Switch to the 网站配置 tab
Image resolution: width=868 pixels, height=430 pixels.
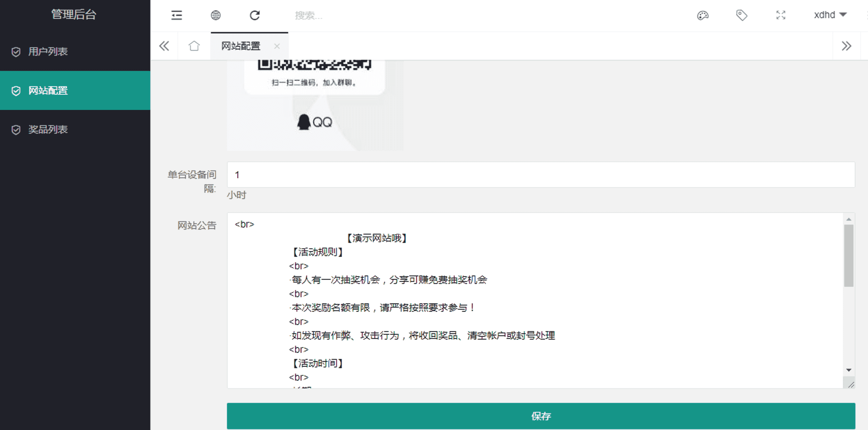coord(241,46)
